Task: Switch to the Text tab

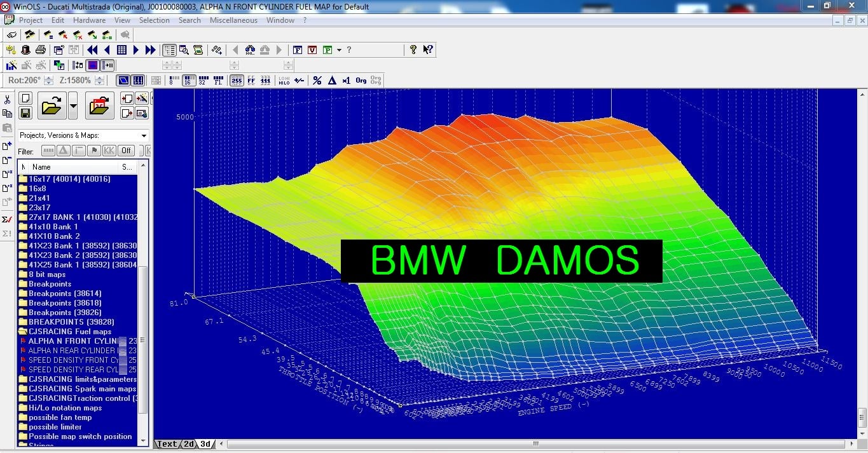Action: click(167, 444)
